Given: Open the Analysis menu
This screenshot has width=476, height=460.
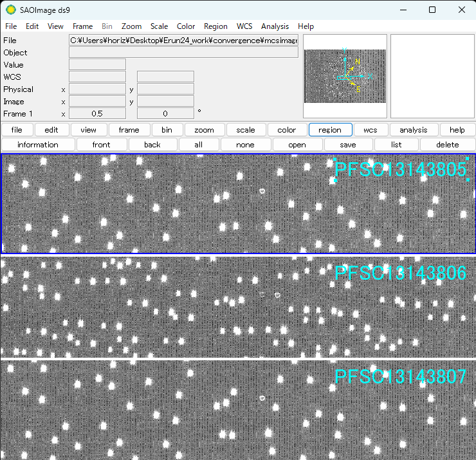Looking at the screenshot, I should [275, 26].
